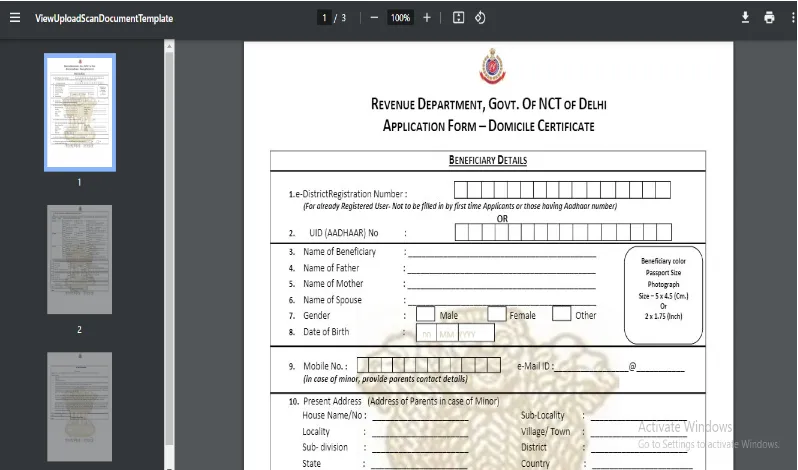Viewport: 798px width, 470px height.
Task: Click the Delhi Police emblem logo
Action: pyautogui.click(x=488, y=68)
